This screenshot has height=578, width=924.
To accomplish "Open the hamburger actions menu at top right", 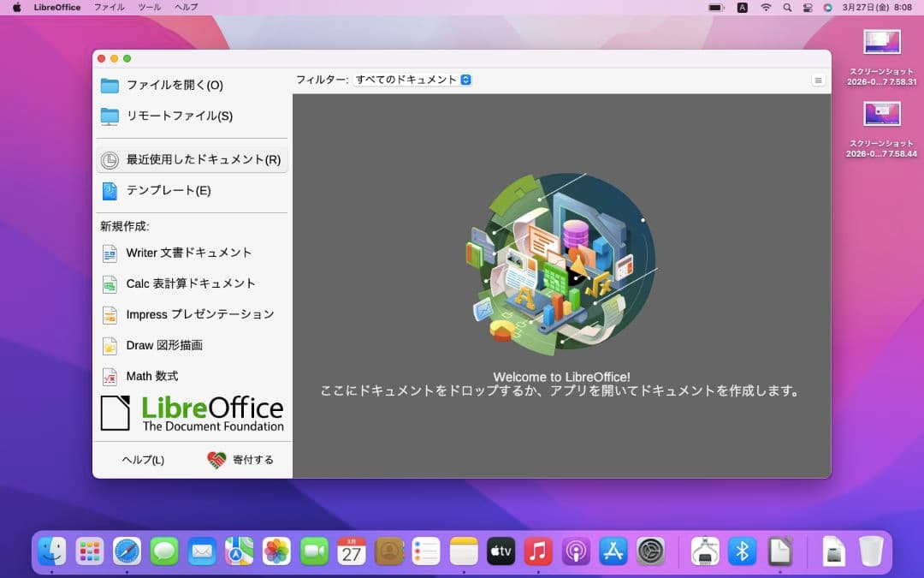I will point(818,80).
